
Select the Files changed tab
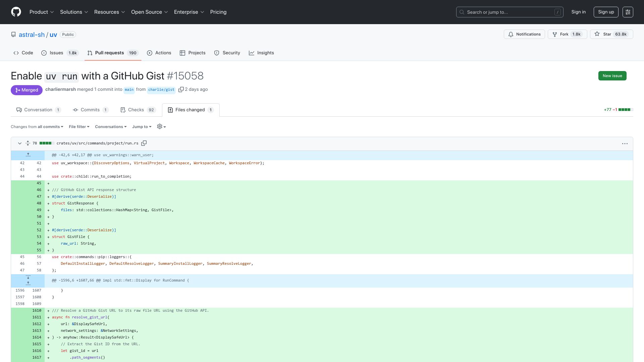(x=191, y=110)
